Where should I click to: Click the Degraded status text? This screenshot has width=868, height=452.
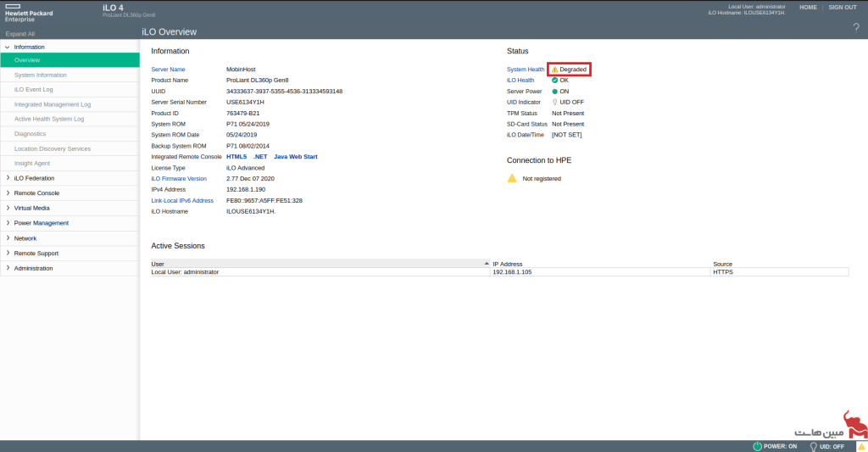click(573, 70)
